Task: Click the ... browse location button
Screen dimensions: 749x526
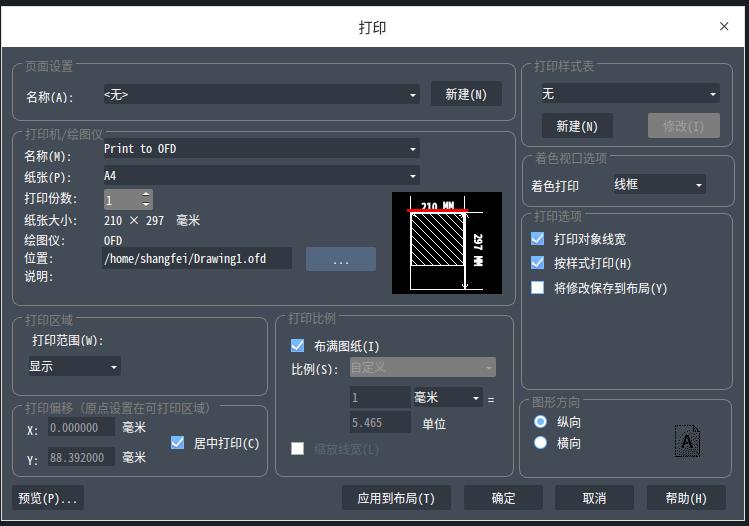Action: (341, 259)
